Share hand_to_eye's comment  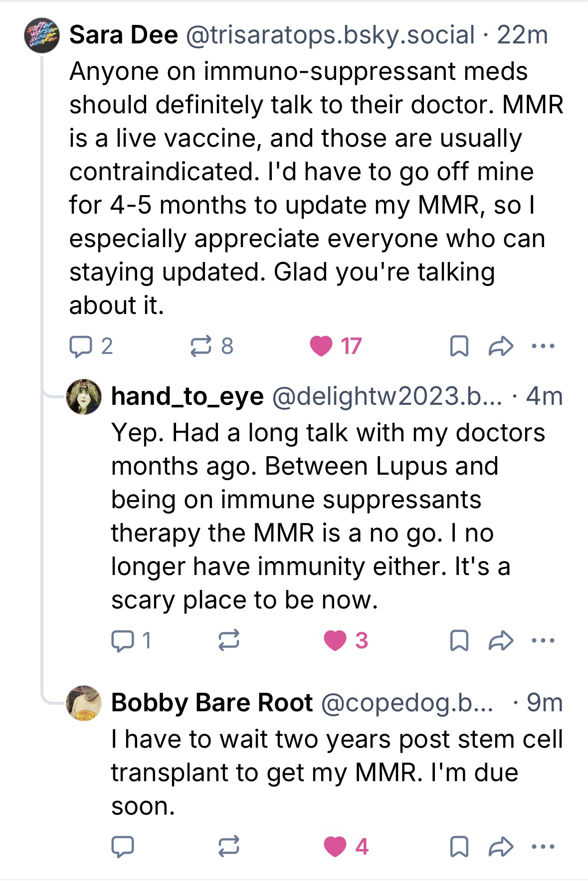(x=500, y=640)
